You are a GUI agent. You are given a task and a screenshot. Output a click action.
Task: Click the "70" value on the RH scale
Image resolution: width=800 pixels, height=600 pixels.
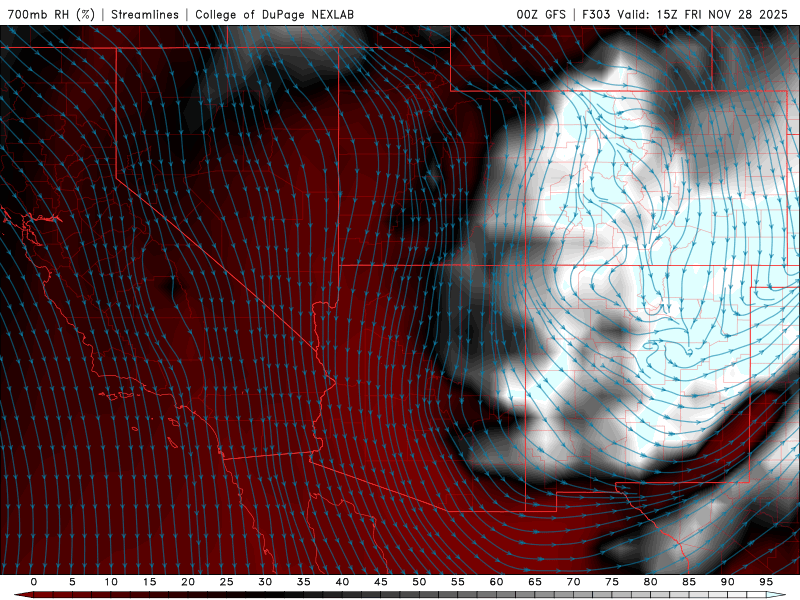[573, 582]
